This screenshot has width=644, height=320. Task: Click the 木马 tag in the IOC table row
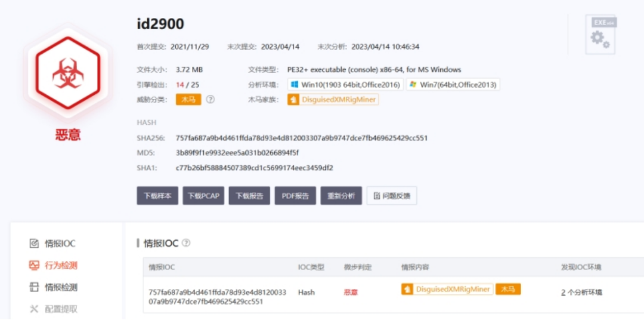pyautogui.click(x=508, y=289)
